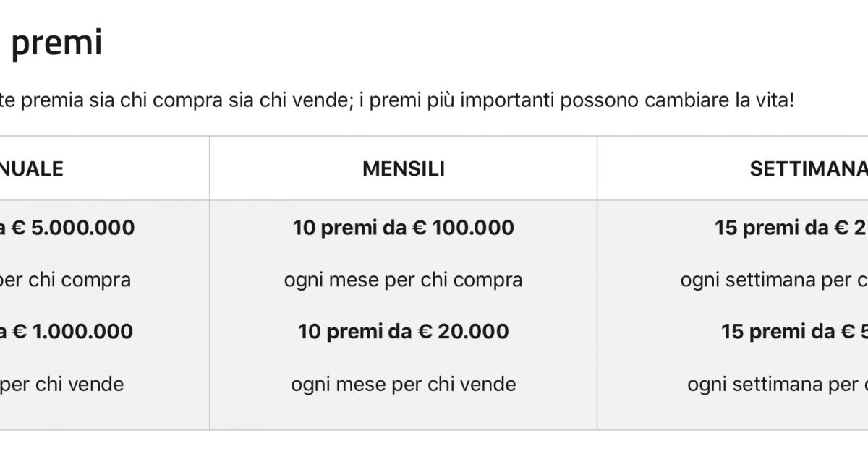
Task: Click the MENSILI column header
Action: (404, 168)
